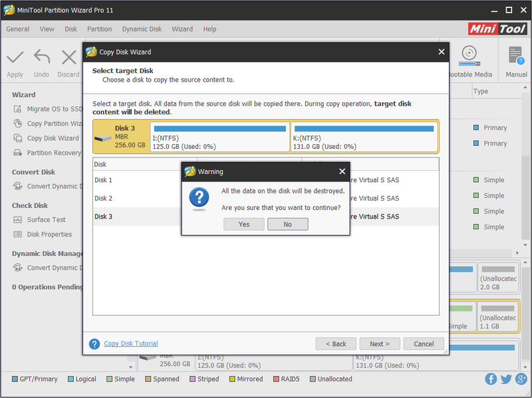Click the Bootable Media disc icon

pyautogui.click(x=469, y=56)
